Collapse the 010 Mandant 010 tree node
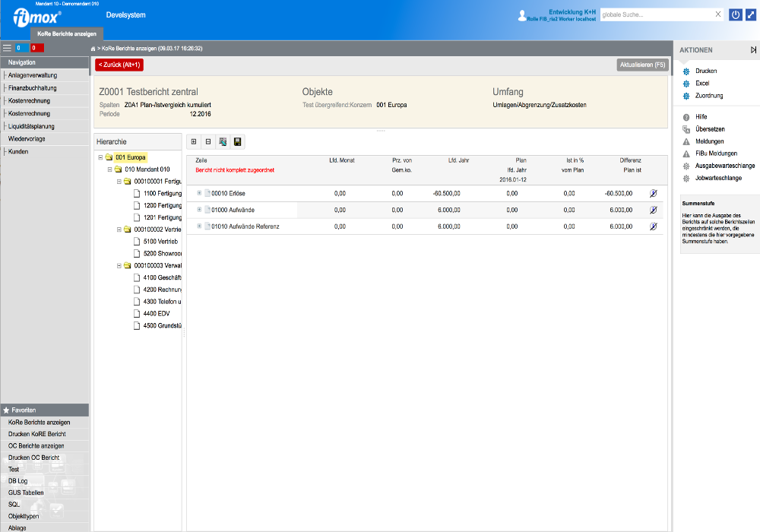 point(109,169)
